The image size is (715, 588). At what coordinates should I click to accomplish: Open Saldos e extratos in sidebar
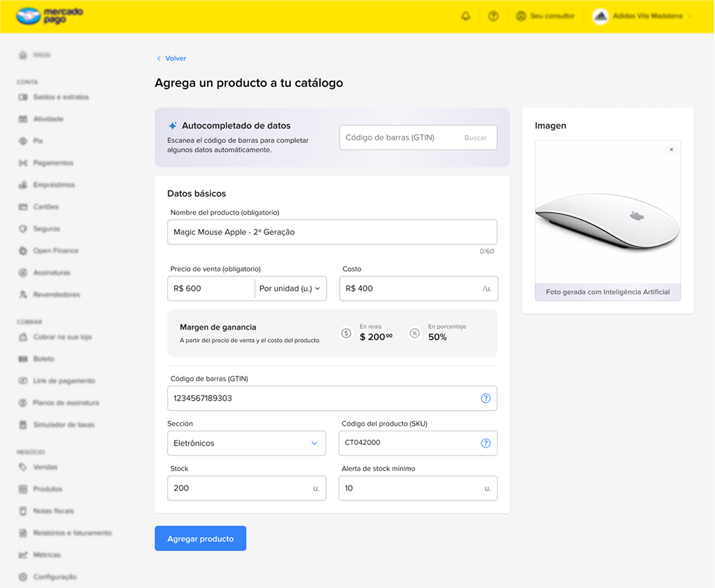54,97
